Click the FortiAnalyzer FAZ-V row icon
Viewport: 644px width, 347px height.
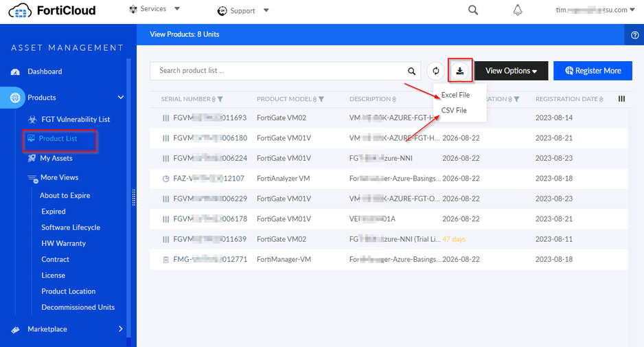[165, 179]
